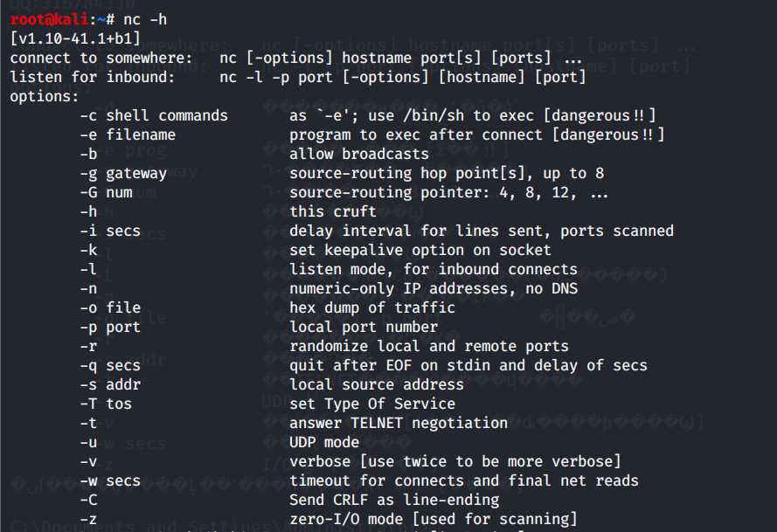This screenshot has height=532, width=777.
Task: Click 'set Type Of Service' description
Action: (372, 404)
